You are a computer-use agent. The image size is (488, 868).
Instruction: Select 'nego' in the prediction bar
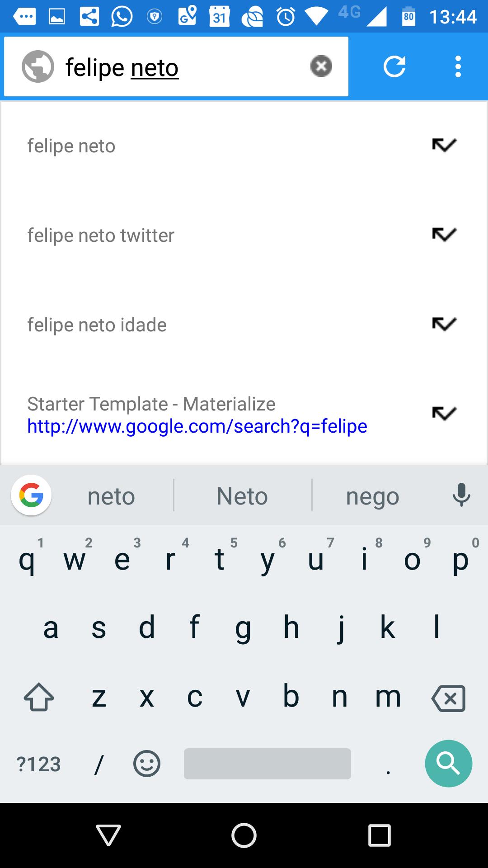372,495
